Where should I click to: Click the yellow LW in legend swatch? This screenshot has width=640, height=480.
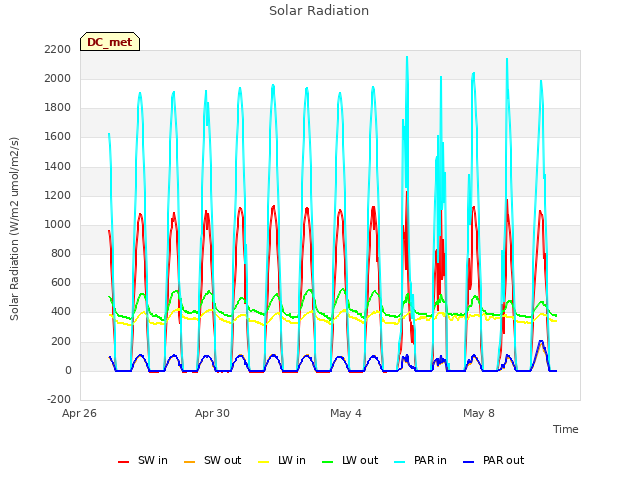click(264, 462)
